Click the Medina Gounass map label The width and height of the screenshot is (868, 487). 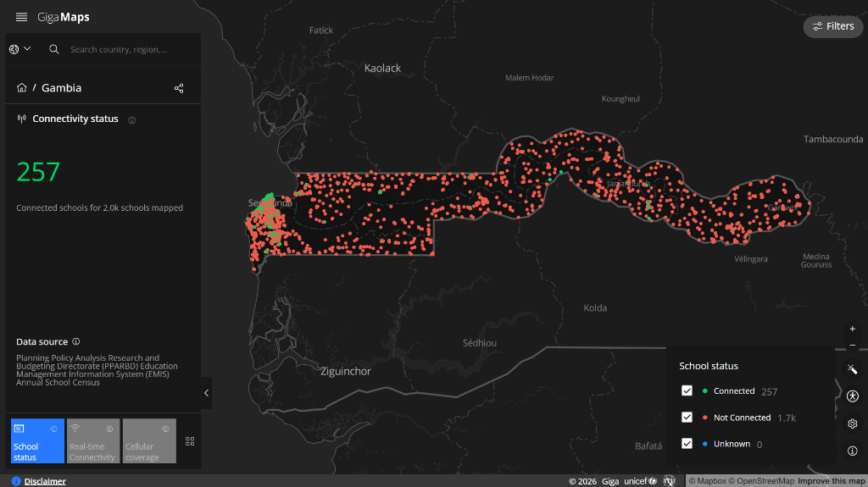tap(816, 261)
